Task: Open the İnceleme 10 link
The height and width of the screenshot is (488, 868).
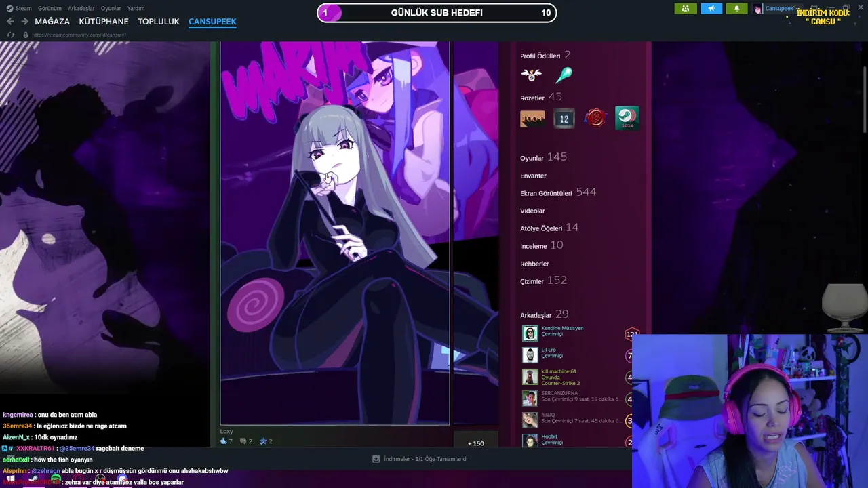Action: 542,245
